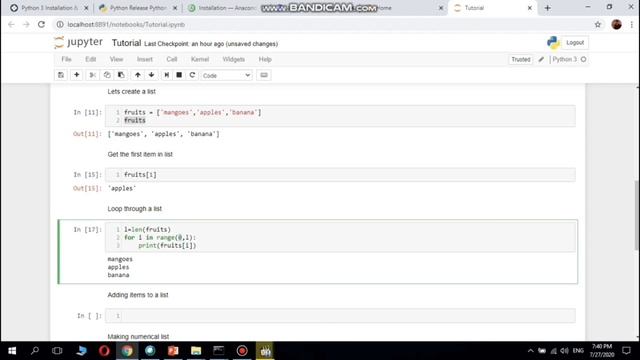Screen dimensions: 640x360
Task: Click the Jupyter logo
Action: click(78, 42)
